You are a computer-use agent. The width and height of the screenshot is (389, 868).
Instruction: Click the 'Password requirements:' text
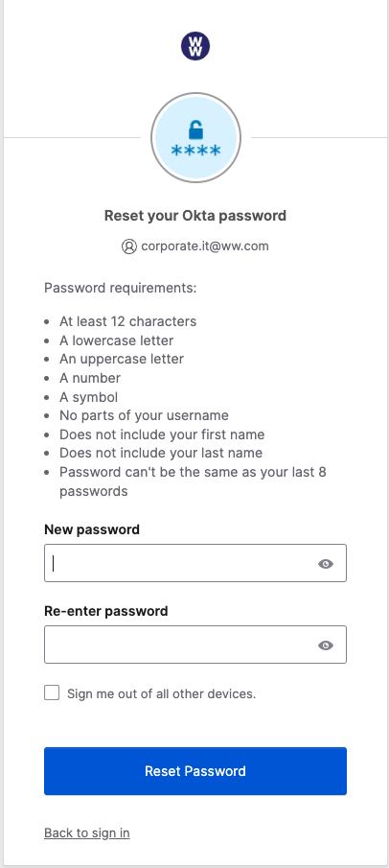[121, 289]
